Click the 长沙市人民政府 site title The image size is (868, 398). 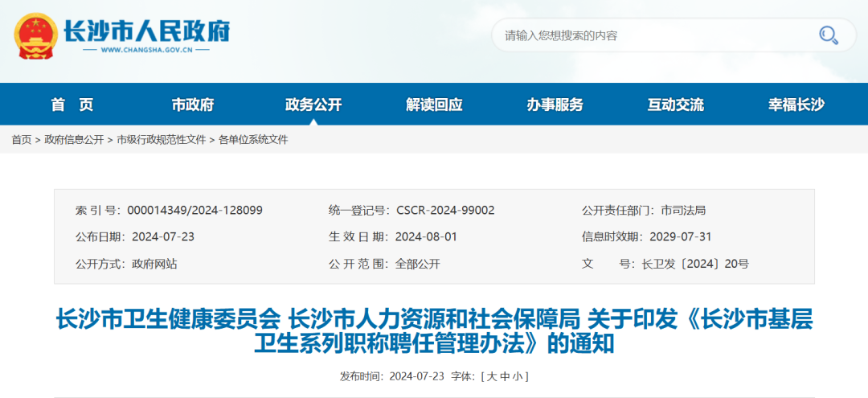[147, 30]
